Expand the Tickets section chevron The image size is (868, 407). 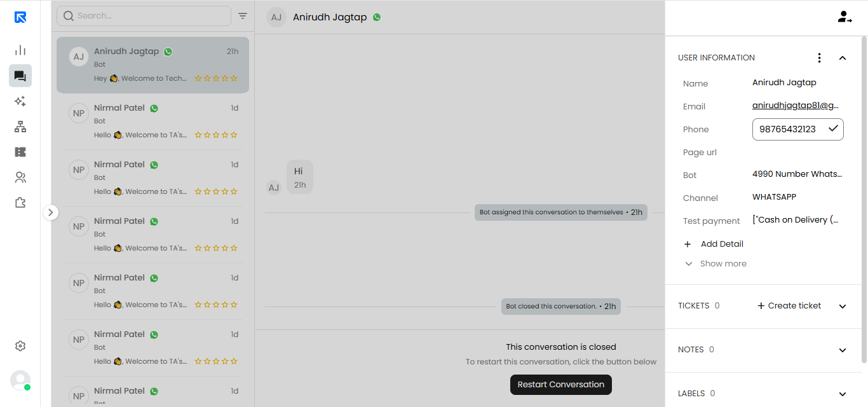tap(843, 306)
